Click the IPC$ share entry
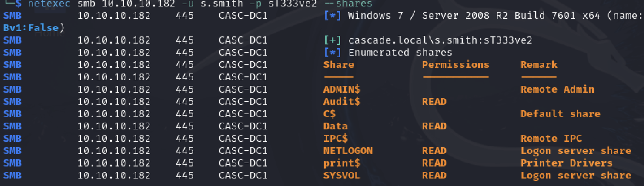This screenshot has height=186, width=644. 336,139
